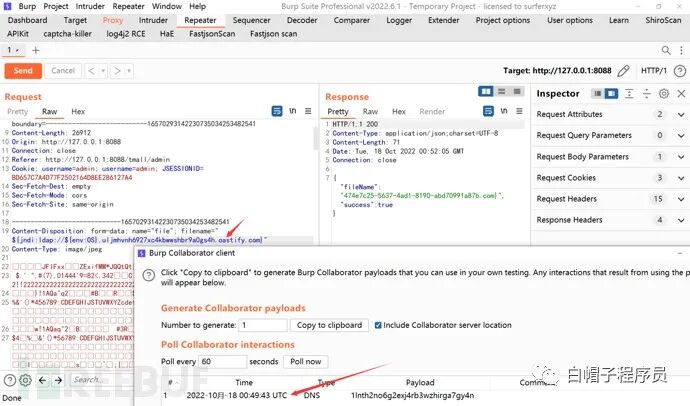Go back with previous request arrow

(x=92, y=71)
